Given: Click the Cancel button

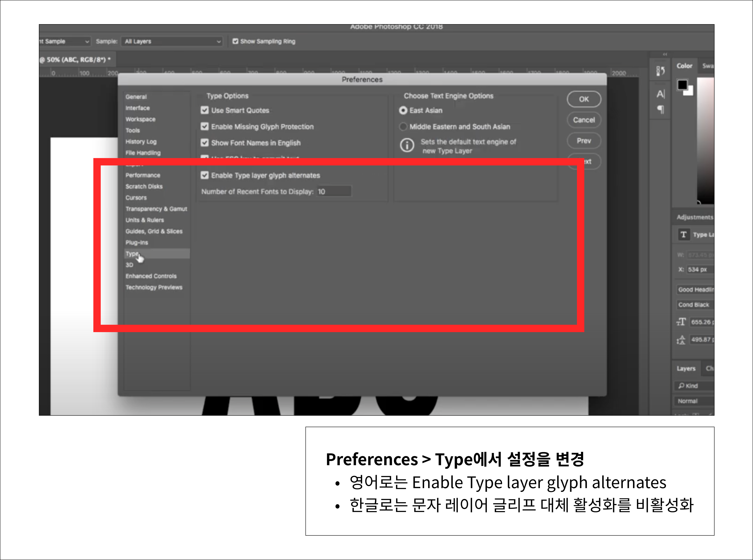Looking at the screenshot, I should [583, 120].
